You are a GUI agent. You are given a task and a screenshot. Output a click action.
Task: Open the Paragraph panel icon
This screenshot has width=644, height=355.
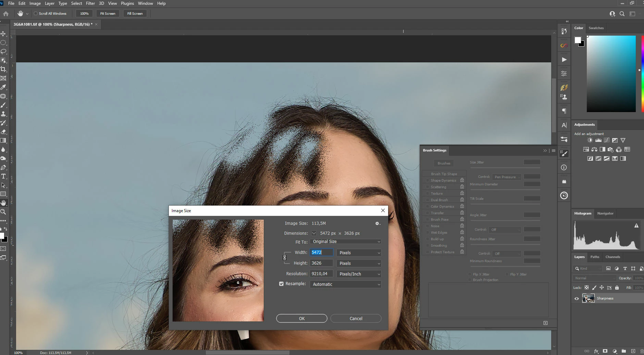click(564, 111)
